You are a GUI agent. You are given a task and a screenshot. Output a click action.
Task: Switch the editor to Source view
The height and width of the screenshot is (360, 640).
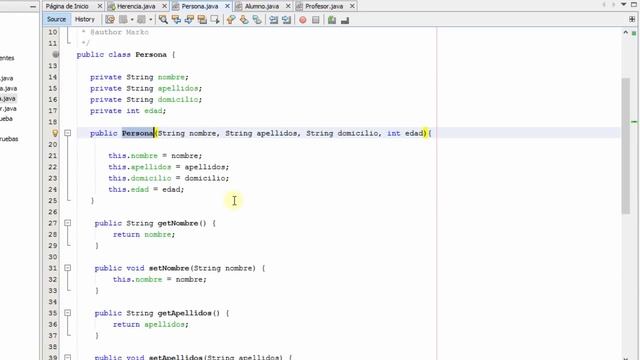(56, 19)
